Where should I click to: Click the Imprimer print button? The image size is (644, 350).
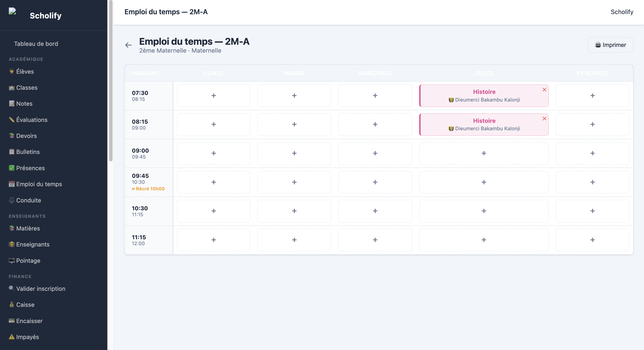pyautogui.click(x=610, y=45)
